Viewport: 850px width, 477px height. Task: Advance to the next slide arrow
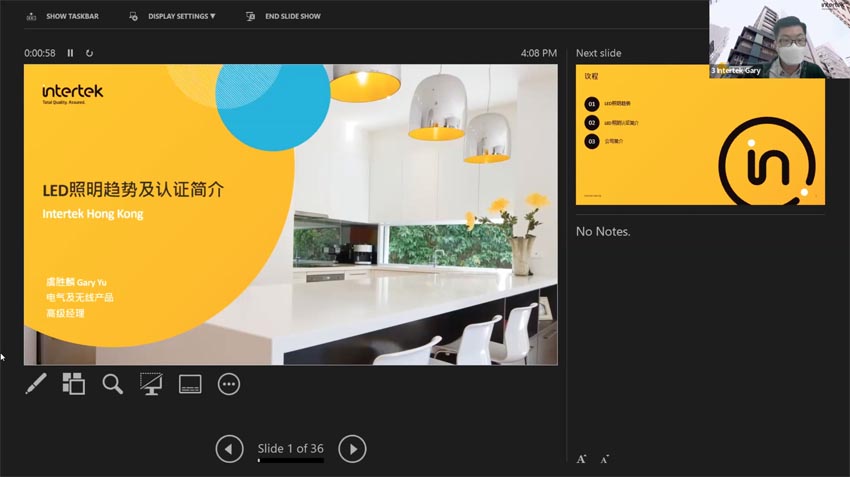[352, 449]
